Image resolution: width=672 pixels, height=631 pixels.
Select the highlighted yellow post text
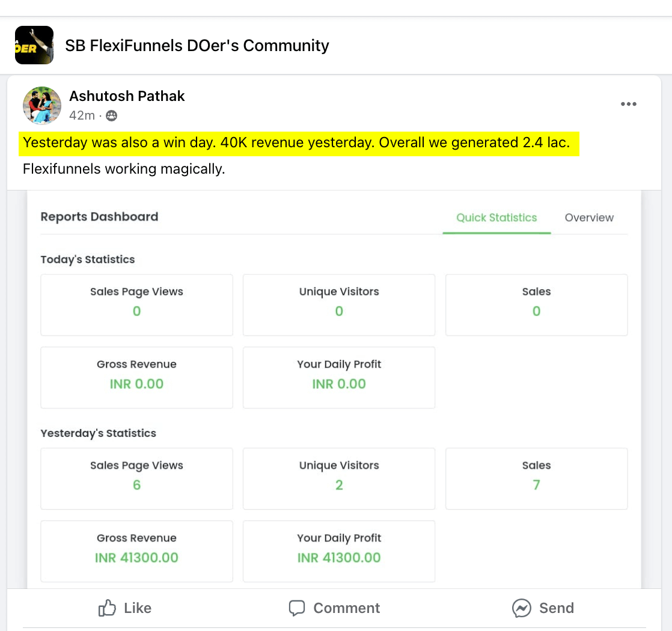[x=296, y=142]
